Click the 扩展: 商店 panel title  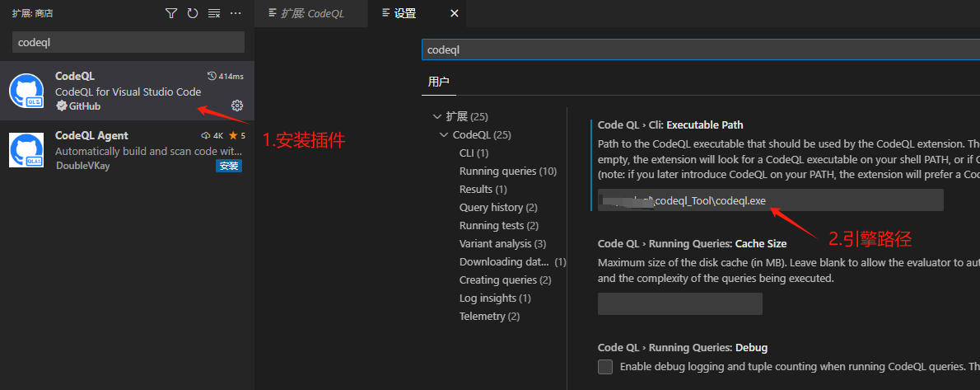point(32,13)
